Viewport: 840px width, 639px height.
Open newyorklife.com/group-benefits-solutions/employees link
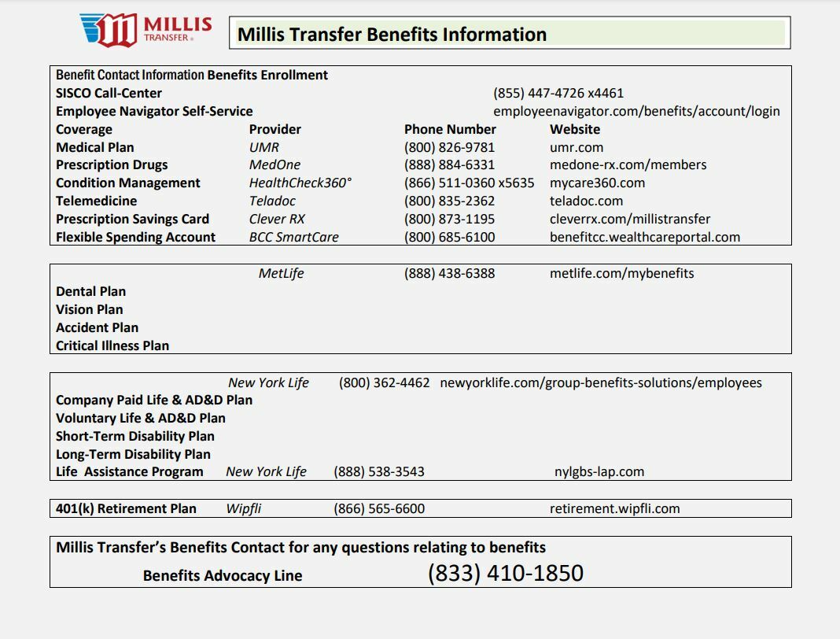point(601,382)
